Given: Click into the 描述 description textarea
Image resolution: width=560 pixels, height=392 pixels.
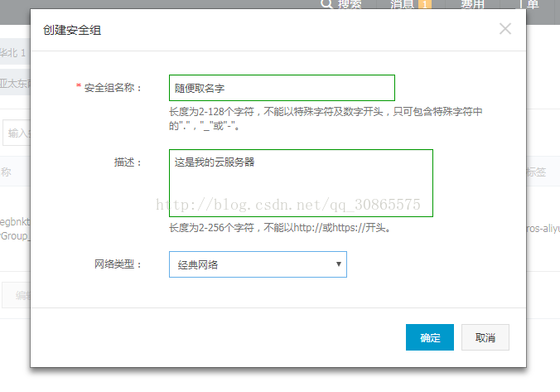Looking at the screenshot, I should coord(301,183).
